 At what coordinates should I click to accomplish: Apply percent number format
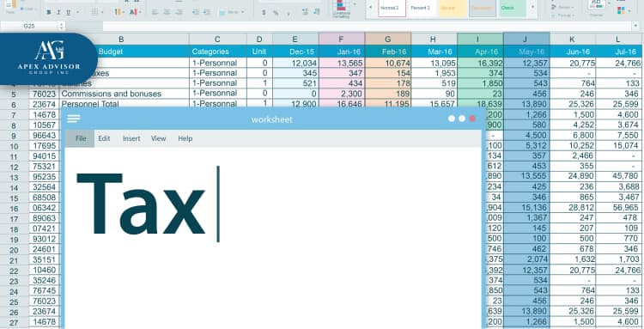click(x=276, y=13)
